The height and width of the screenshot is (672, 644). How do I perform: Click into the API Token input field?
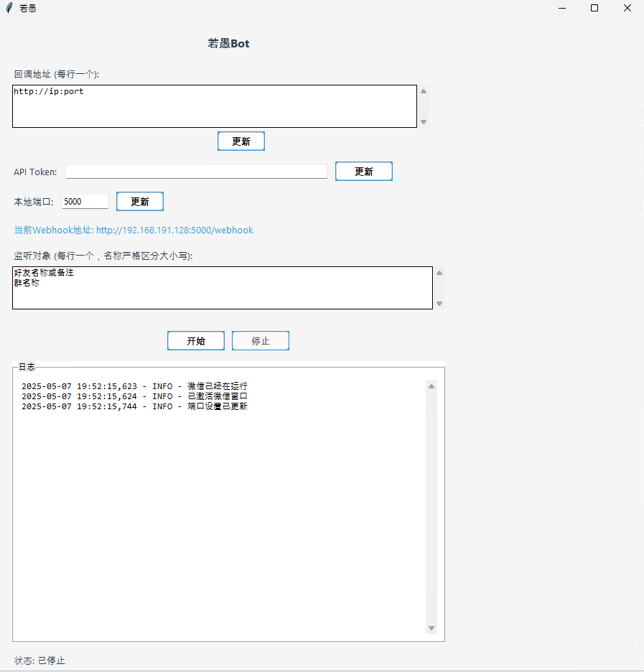coord(196,172)
